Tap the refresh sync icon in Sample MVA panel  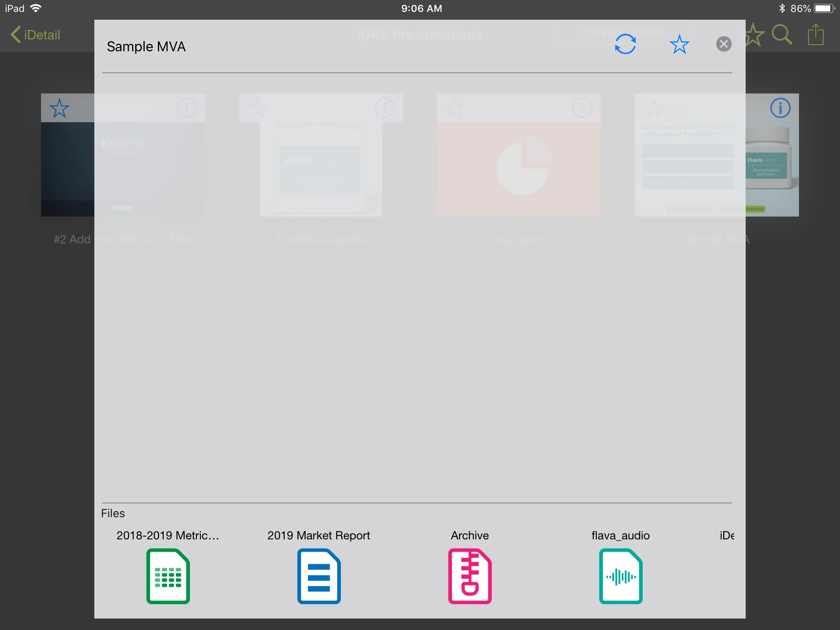tap(625, 44)
